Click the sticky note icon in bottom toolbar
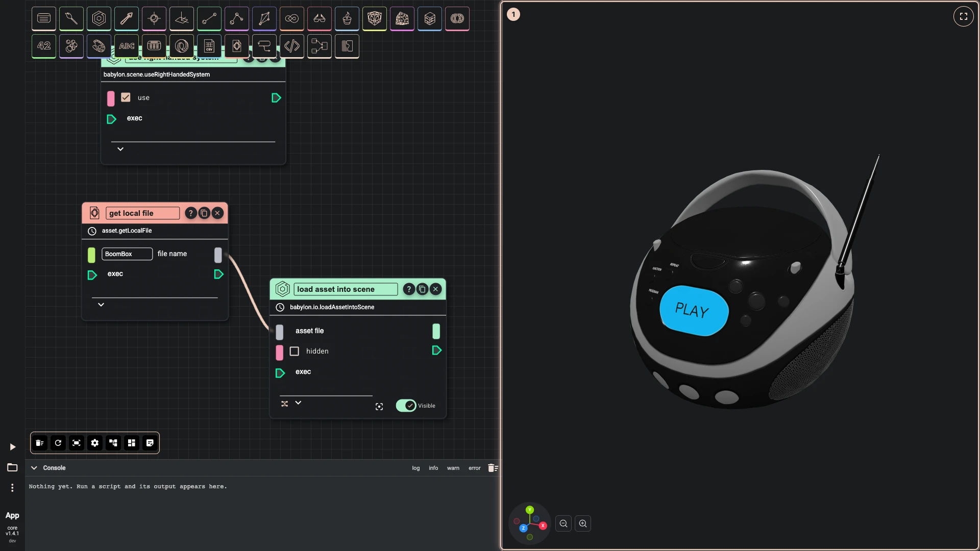 150,443
